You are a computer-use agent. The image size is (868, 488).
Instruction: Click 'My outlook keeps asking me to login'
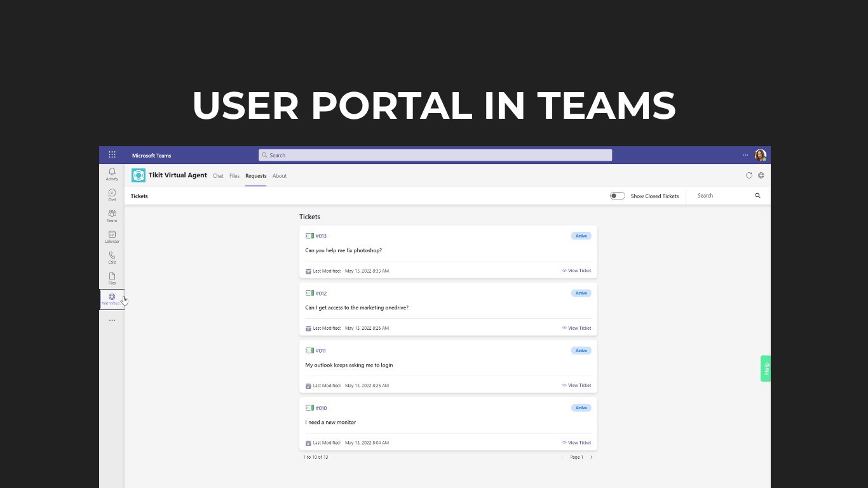pos(349,365)
